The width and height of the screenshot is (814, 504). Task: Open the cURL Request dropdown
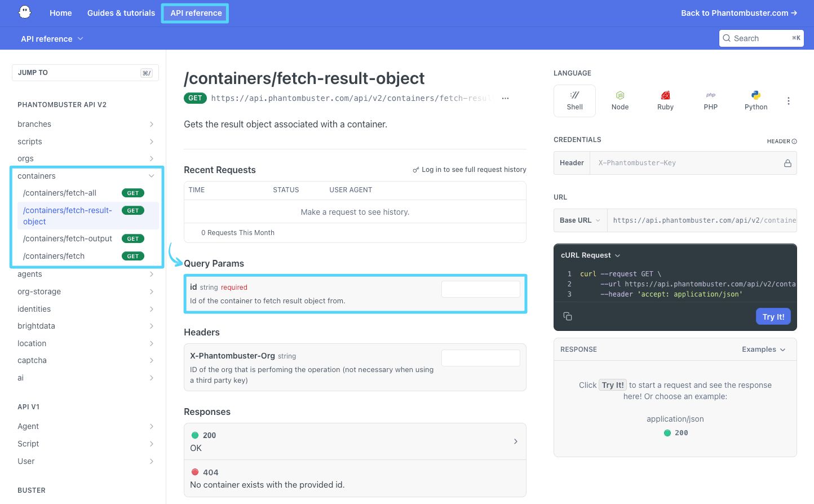tap(590, 255)
